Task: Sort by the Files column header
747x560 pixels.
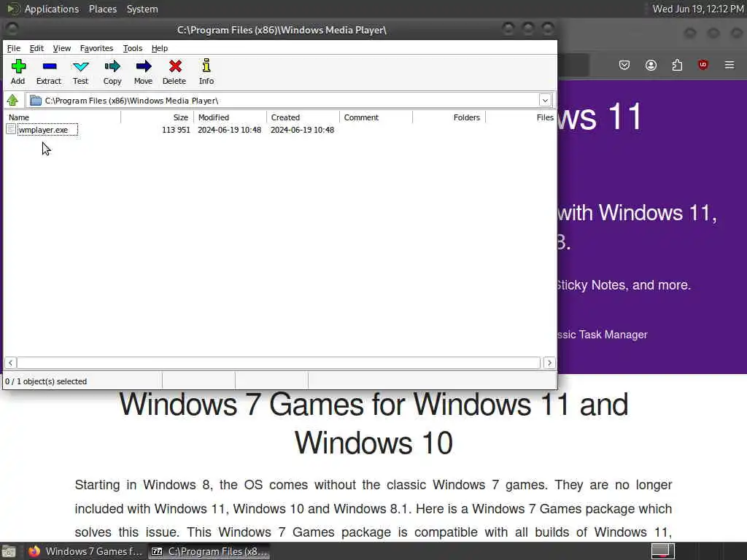Action: 521,117
